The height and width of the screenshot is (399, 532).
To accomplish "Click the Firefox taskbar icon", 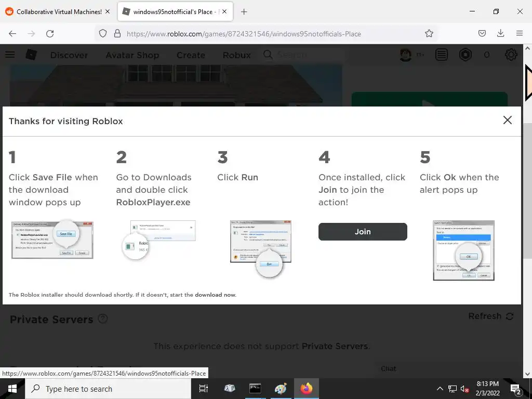I will 307,389.
